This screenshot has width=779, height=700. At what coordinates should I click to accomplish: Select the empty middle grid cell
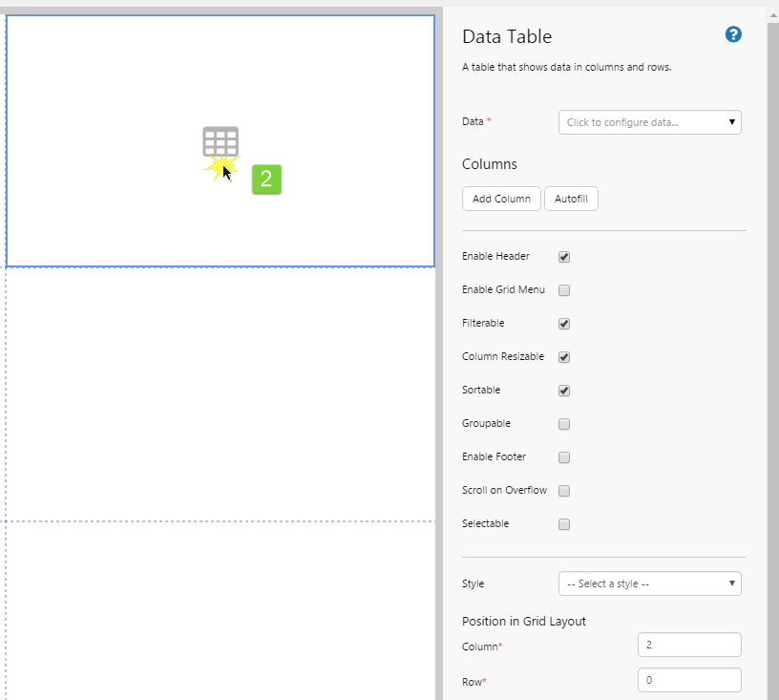pyautogui.click(x=221, y=393)
